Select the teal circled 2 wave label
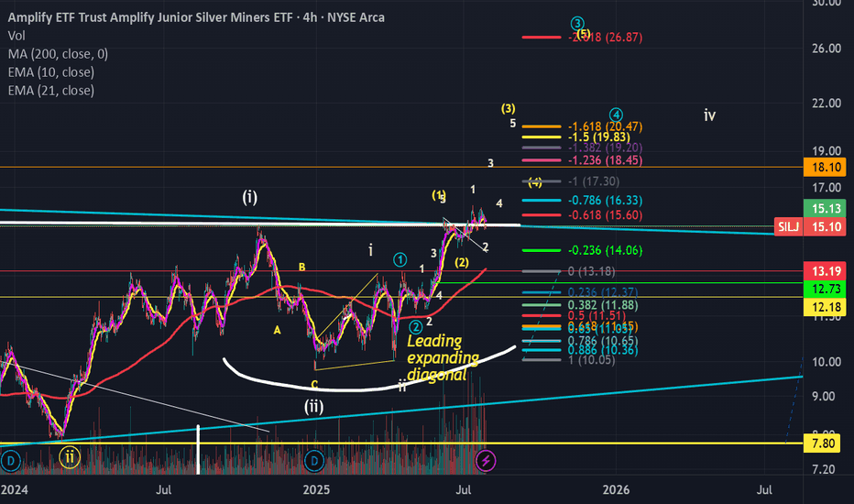The width and height of the screenshot is (854, 504). coord(416,327)
